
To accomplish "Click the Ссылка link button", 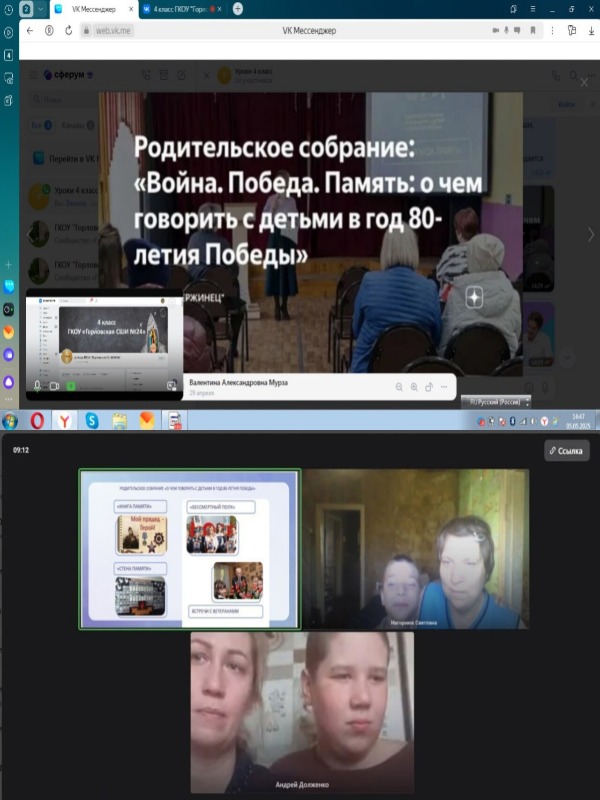I will [x=566, y=451].
